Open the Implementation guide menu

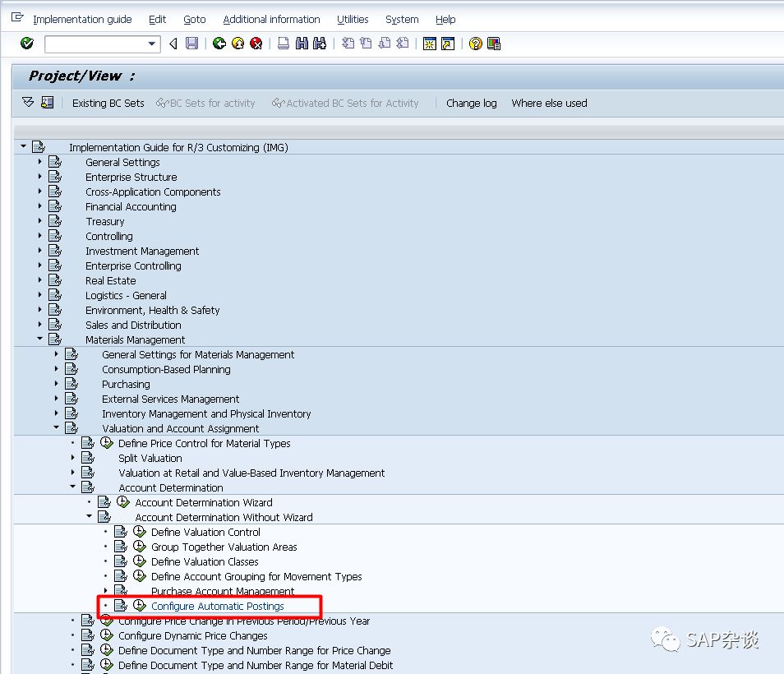point(82,19)
